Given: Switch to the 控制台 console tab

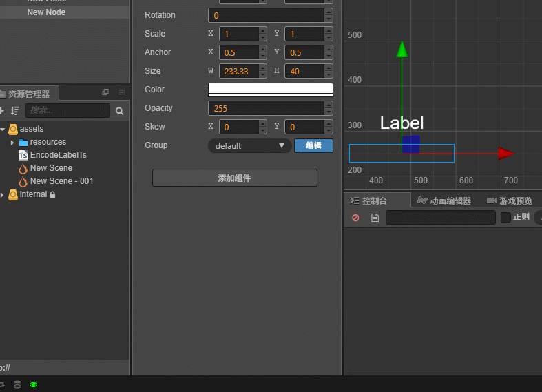Looking at the screenshot, I should click(377, 200).
